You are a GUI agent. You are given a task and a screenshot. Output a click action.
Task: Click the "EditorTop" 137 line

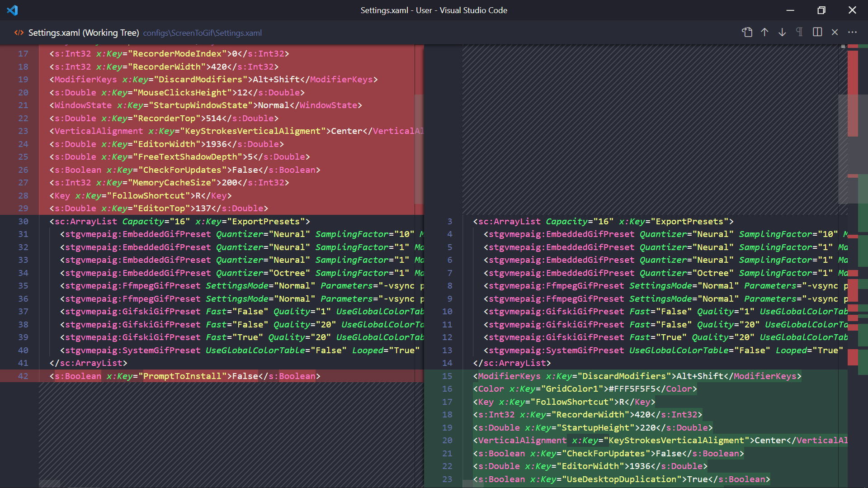point(159,208)
